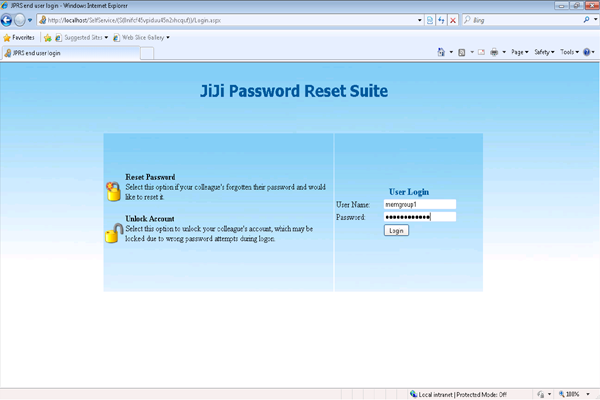Open Web Slice Gallery on the favorites bar
Image resolution: width=600 pixels, height=400 pixels.
point(141,38)
